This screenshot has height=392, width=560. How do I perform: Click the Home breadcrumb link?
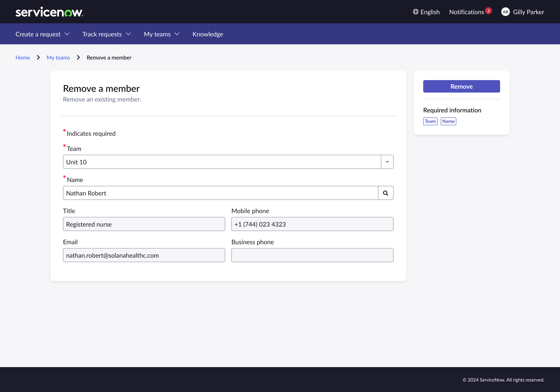coord(23,58)
